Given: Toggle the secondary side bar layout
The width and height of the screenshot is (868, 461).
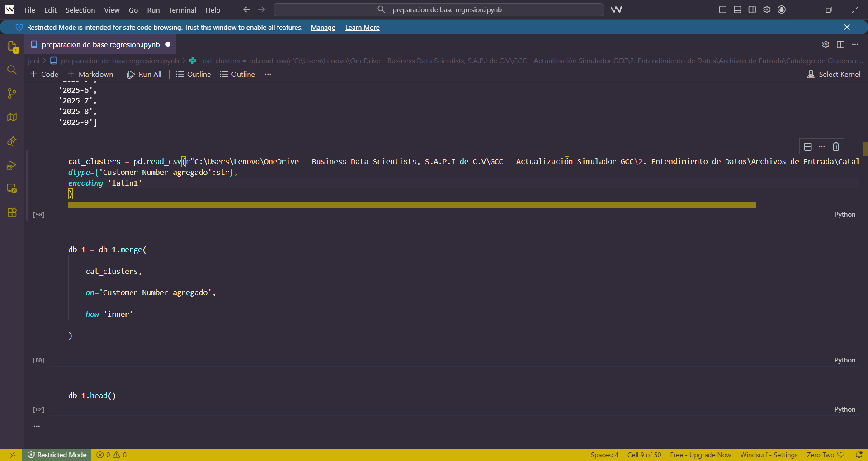Looking at the screenshot, I should pyautogui.click(x=752, y=9).
